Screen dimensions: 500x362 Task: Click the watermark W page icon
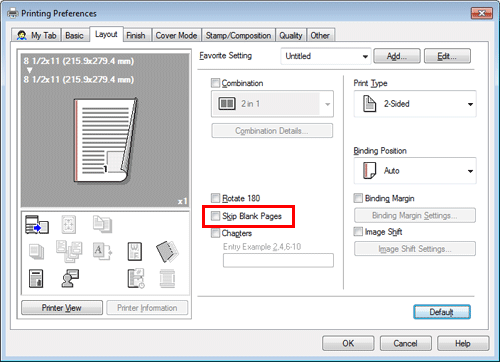[x=135, y=251]
